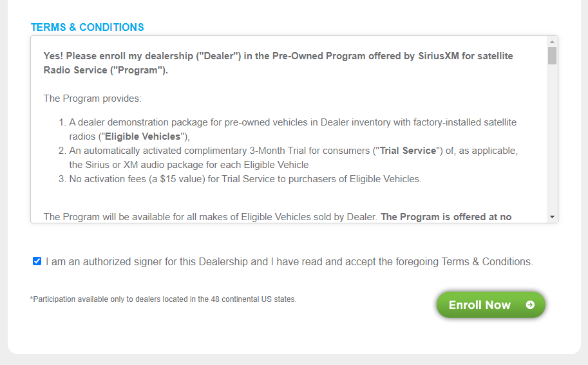Viewport: 588px width, 365px height.
Task: Click the empty scrollbar track below the thumb
Action: pos(552,138)
